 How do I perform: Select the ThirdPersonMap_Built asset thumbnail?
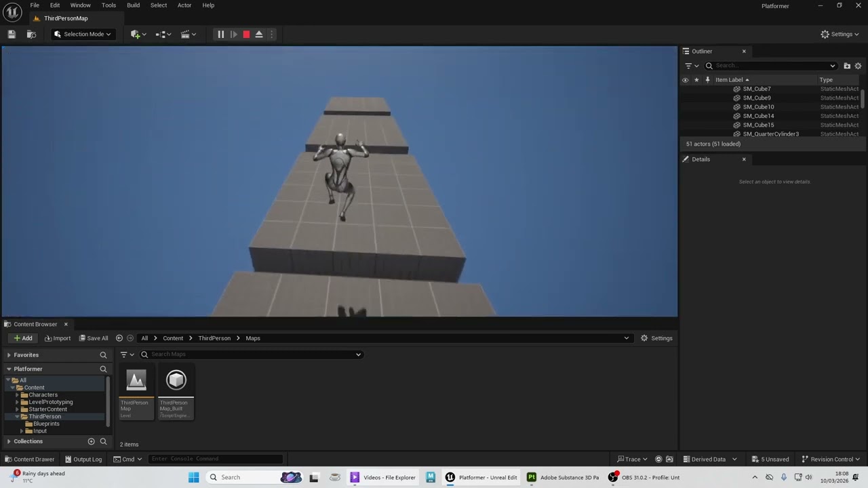click(x=176, y=391)
